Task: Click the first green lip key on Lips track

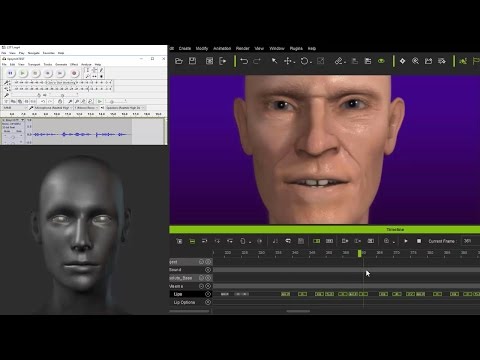Action: (285, 294)
